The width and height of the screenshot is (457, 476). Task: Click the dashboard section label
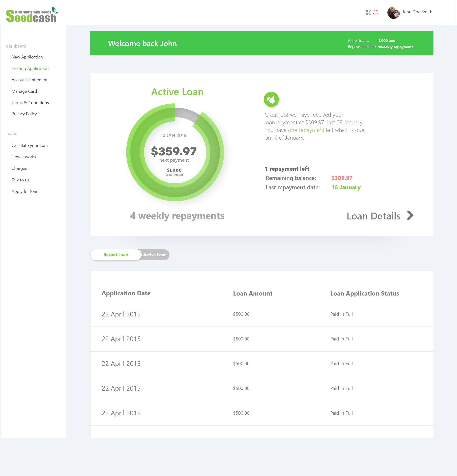click(16, 46)
